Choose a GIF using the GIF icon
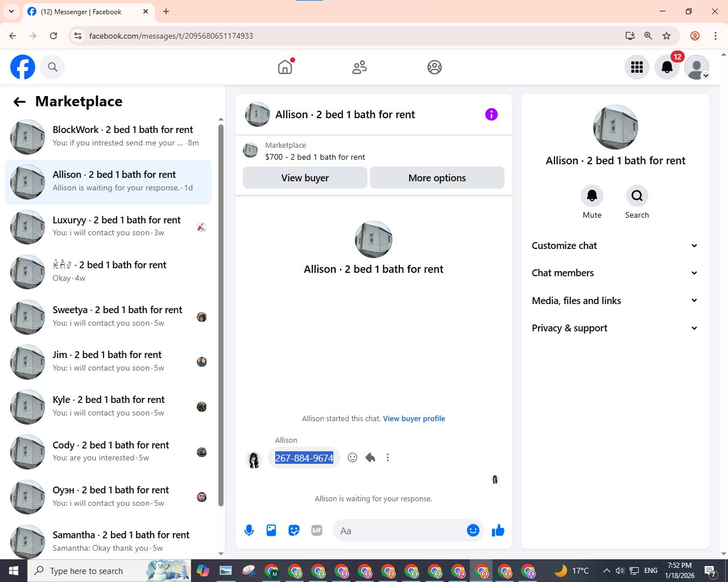Screen dimensions: 728x582 [x=317, y=530]
